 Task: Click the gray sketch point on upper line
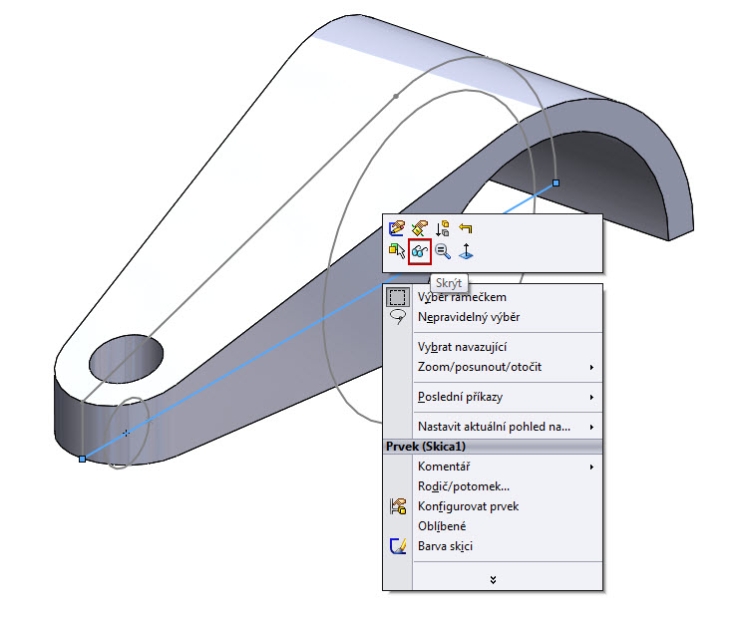(396, 96)
